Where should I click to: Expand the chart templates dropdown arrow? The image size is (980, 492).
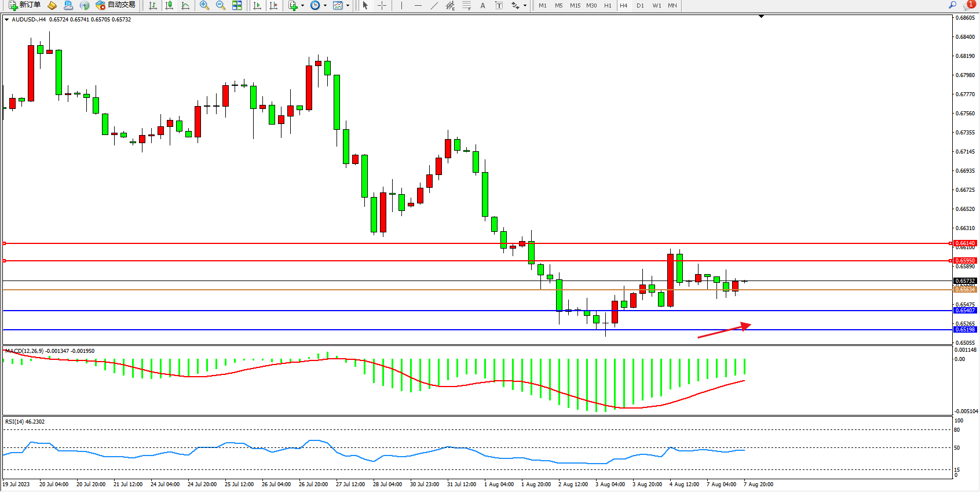coord(348,6)
